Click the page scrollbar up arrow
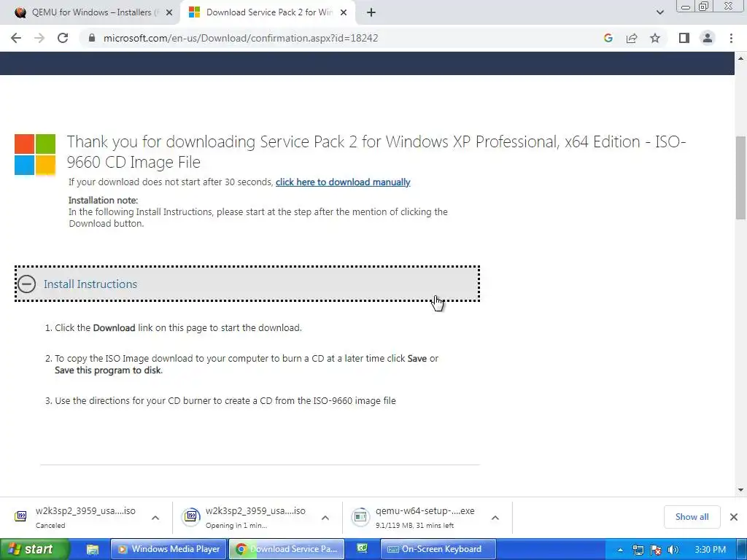This screenshot has height=560, width=747. click(741, 58)
